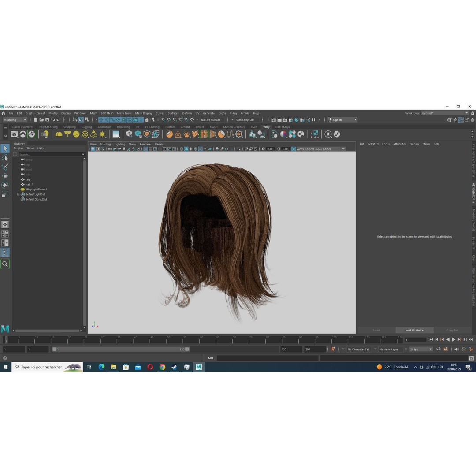Click the VRay sphere light shelf icon
This screenshot has width=476, height=476.
[x=76, y=134]
